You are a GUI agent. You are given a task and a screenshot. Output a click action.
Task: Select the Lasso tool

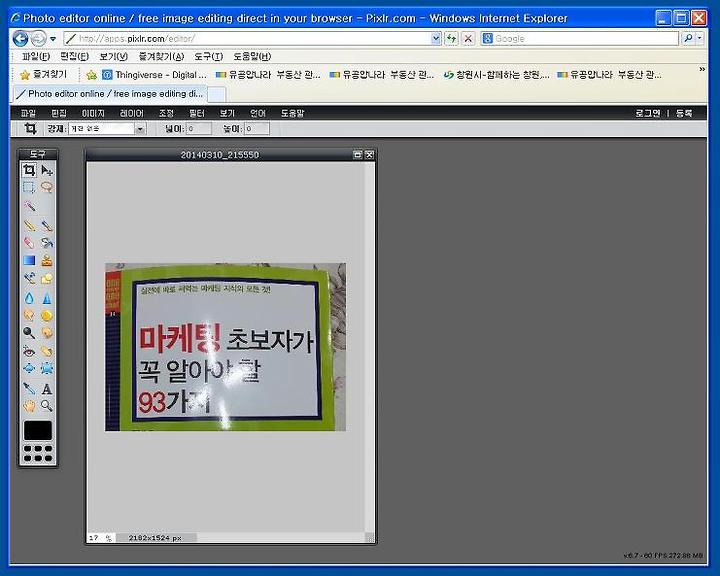(47, 187)
